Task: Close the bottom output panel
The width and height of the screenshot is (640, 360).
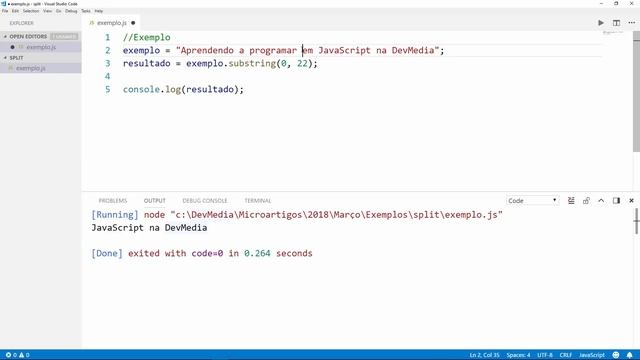Action: (x=631, y=200)
